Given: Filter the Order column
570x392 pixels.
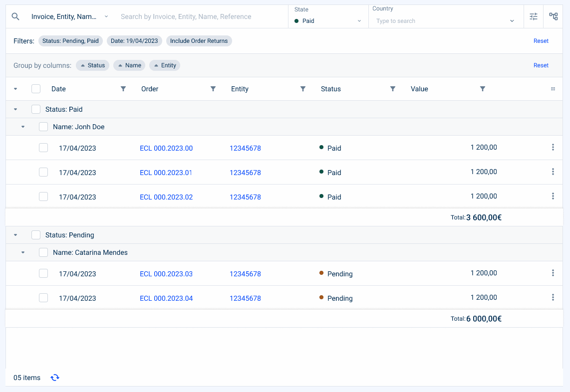Looking at the screenshot, I should 213,89.
